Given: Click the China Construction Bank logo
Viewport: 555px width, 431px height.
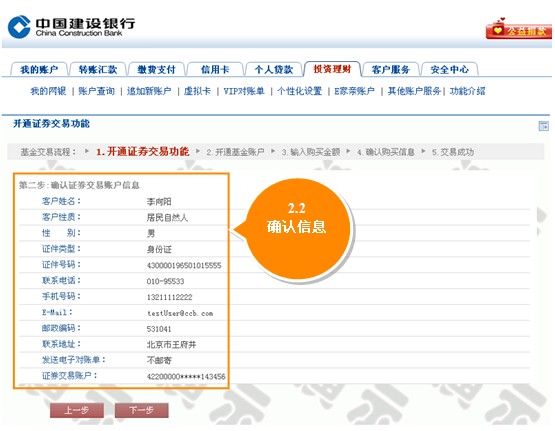Looking at the screenshot, I should 71,27.
